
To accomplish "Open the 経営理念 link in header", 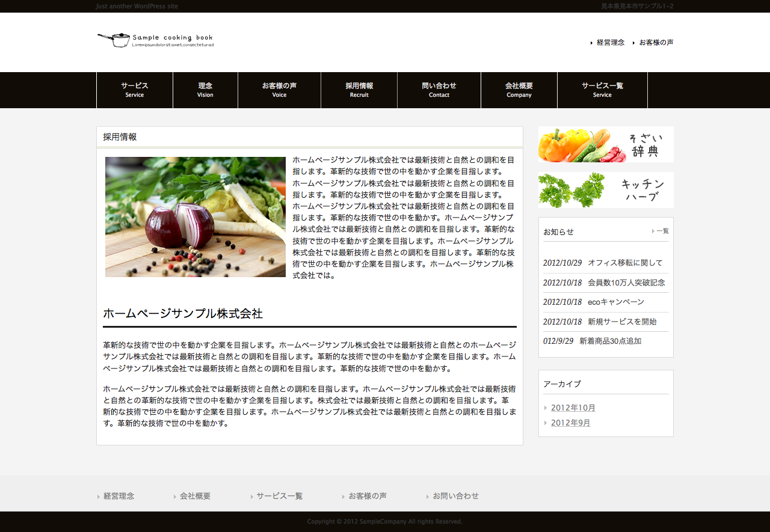I will pos(610,43).
